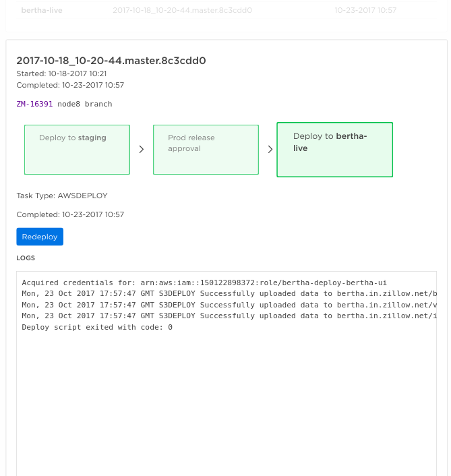Click the Task Type: AWSDEPLOY text

click(x=62, y=196)
